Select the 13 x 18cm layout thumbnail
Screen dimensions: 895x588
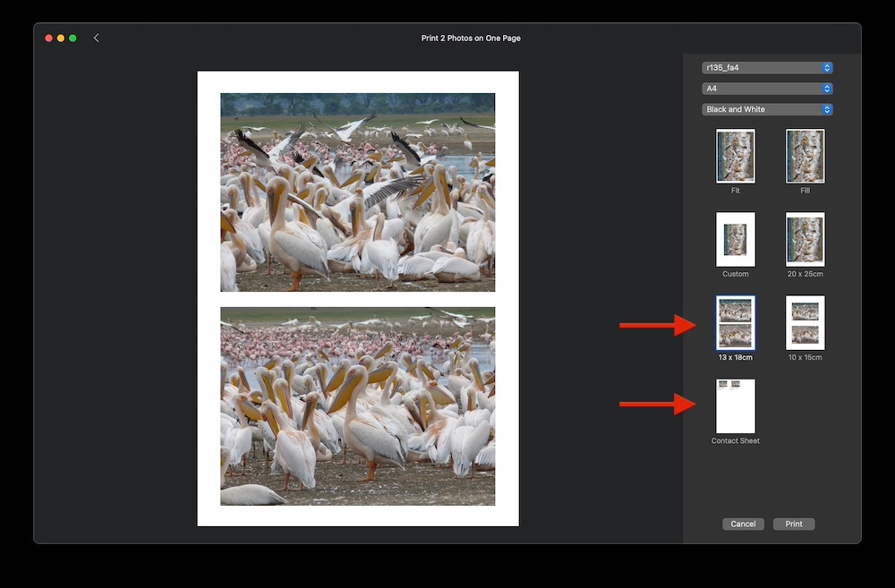click(735, 322)
